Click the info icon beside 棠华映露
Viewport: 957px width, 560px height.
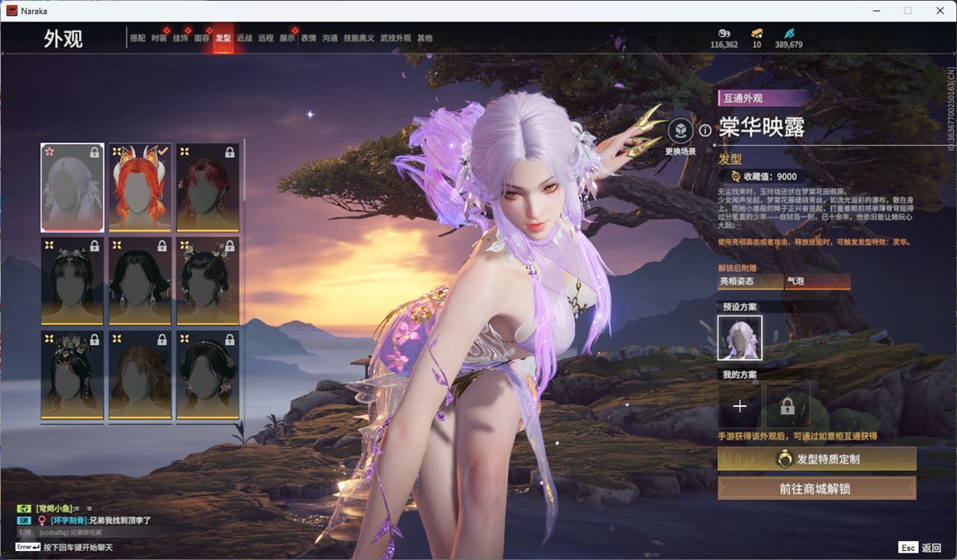tap(705, 131)
